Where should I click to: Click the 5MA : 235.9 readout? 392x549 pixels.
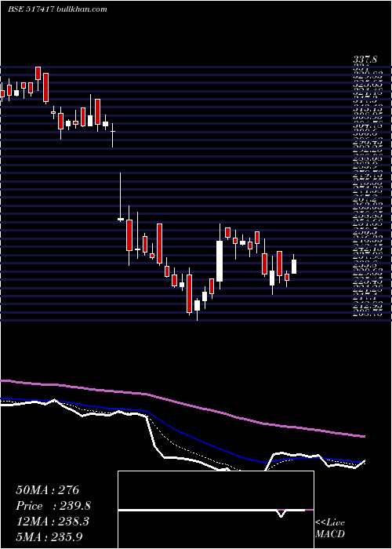[x=49, y=536]
